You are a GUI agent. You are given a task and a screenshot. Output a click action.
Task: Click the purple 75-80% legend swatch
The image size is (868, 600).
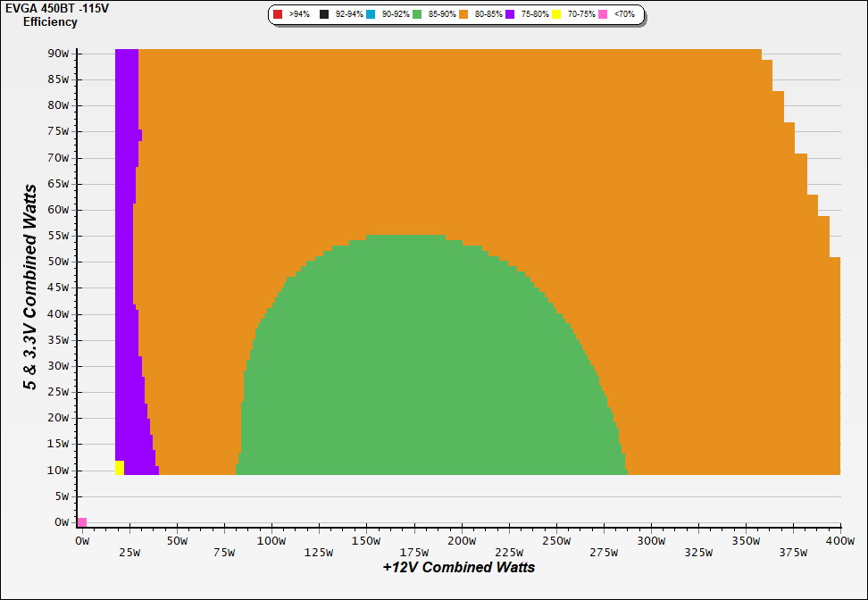click(x=510, y=15)
